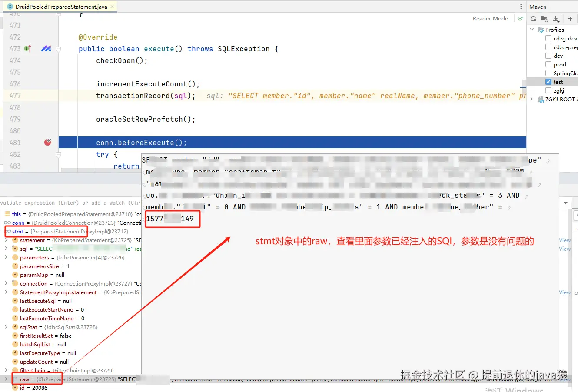Enable the dev Maven profile checkbox
578x392 pixels.
pos(548,56)
